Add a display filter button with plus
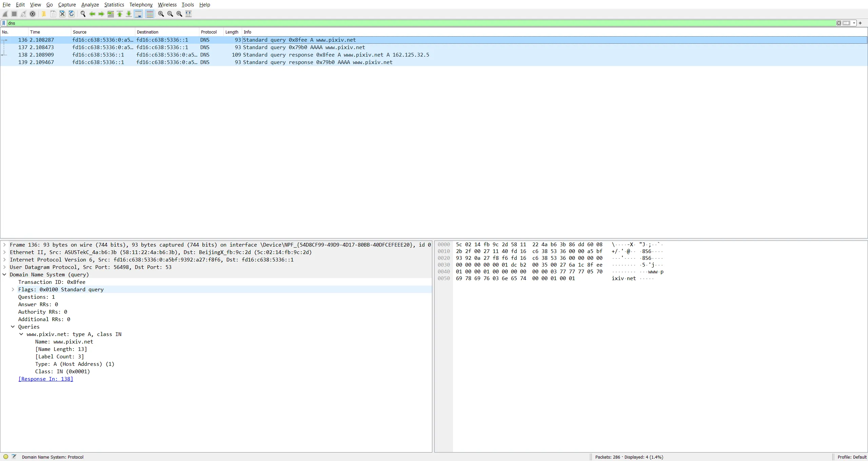Screen dimensions: 868x461 (860, 23)
